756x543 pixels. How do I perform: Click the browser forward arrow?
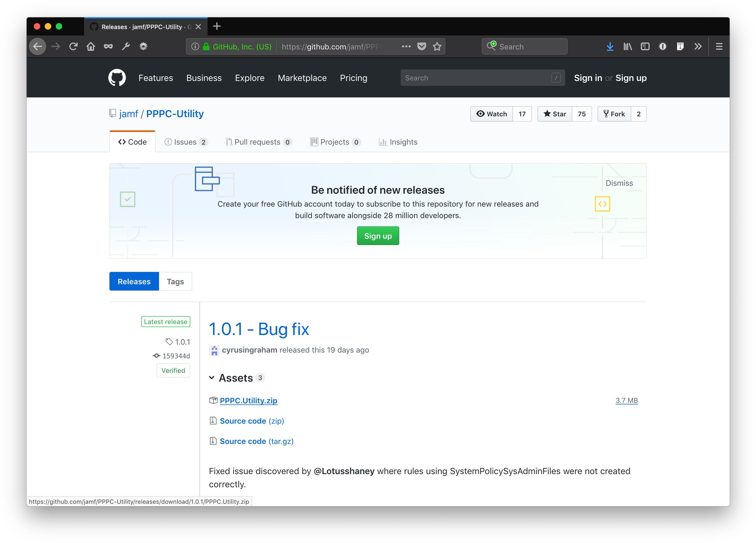pos(56,46)
